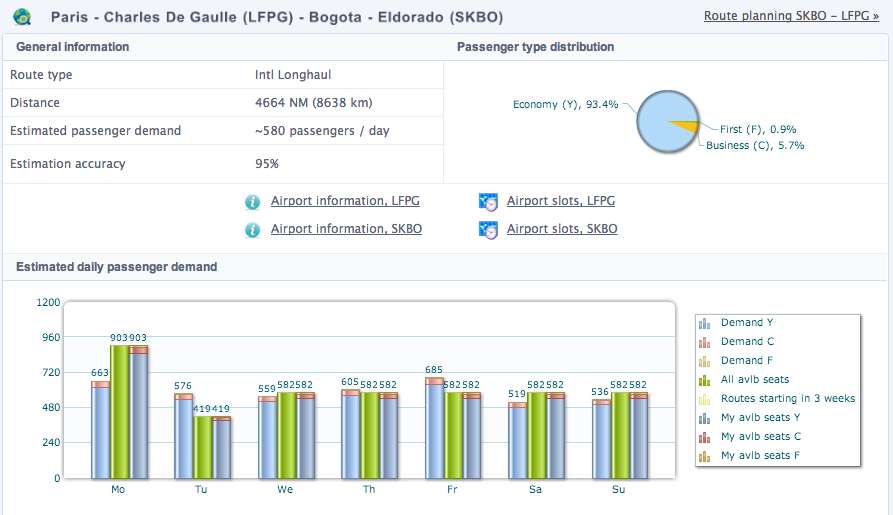
Task: Click the Demand Y legend icon
Action: pyautogui.click(x=705, y=323)
